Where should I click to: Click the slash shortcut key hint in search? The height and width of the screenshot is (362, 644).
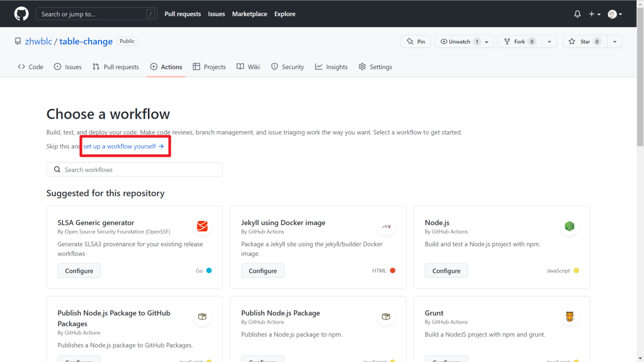point(150,14)
